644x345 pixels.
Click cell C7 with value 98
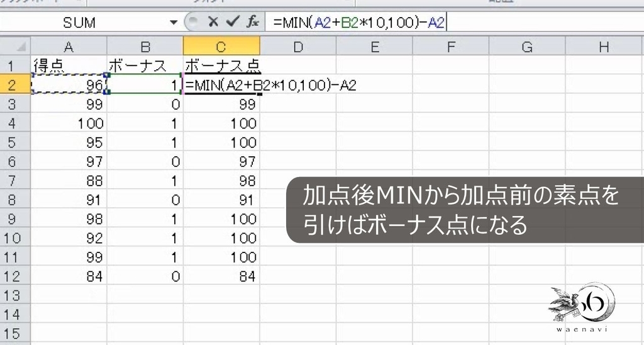(x=221, y=181)
